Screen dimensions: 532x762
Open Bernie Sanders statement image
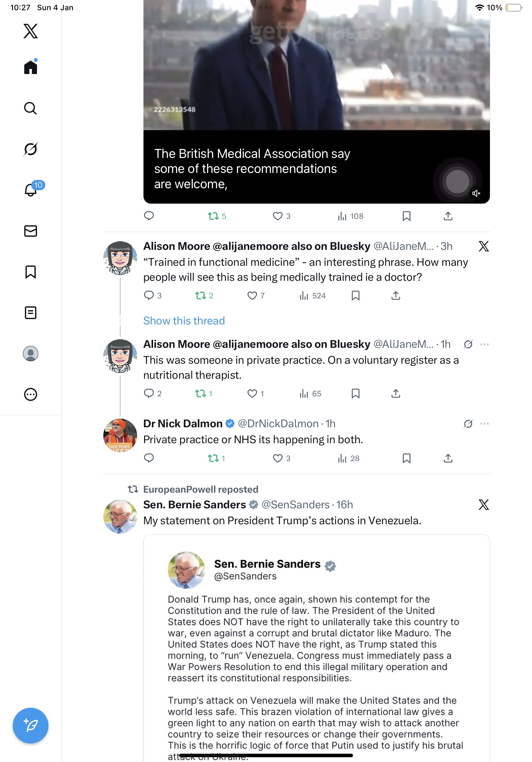pyautogui.click(x=316, y=648)
